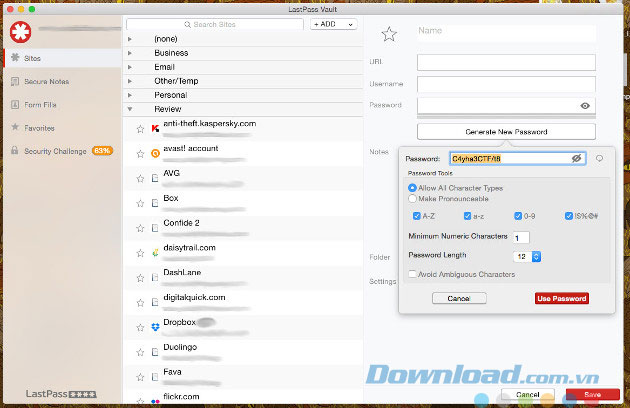This screenshot has width=630, height=408.
Task: Toggle the 0-9 digits checkbox
Action: (518, 216)
